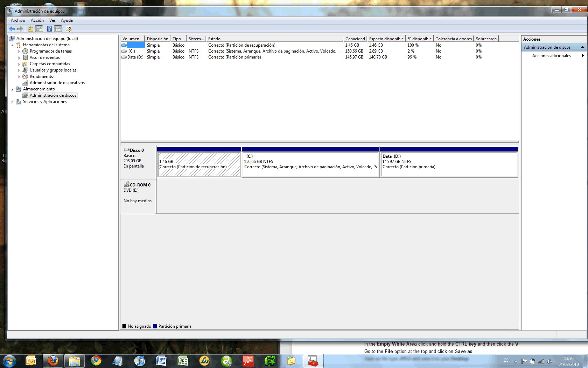Sort by the Estado column header
The width and height of the screenshot is (588, 368).
click(274, 39)
